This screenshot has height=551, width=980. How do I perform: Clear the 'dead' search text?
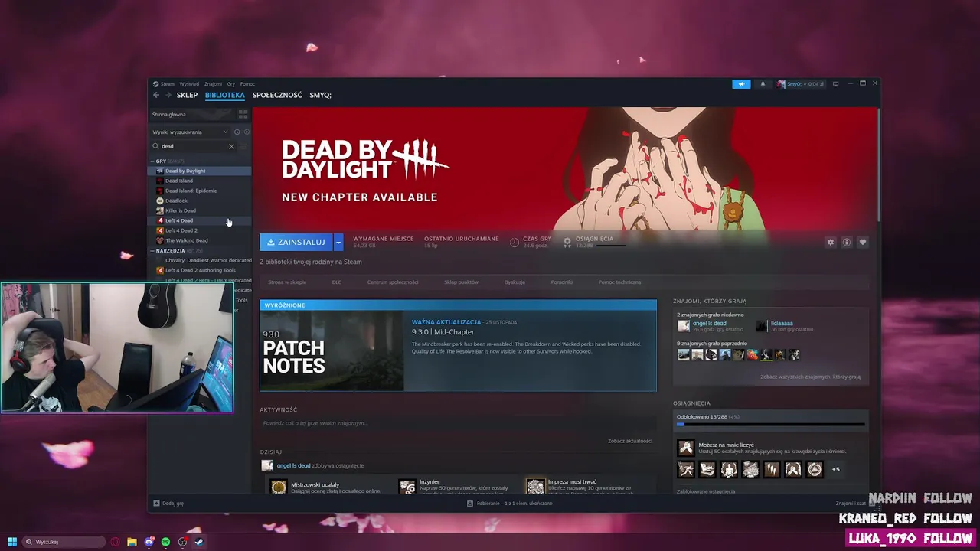coord(231,146)
